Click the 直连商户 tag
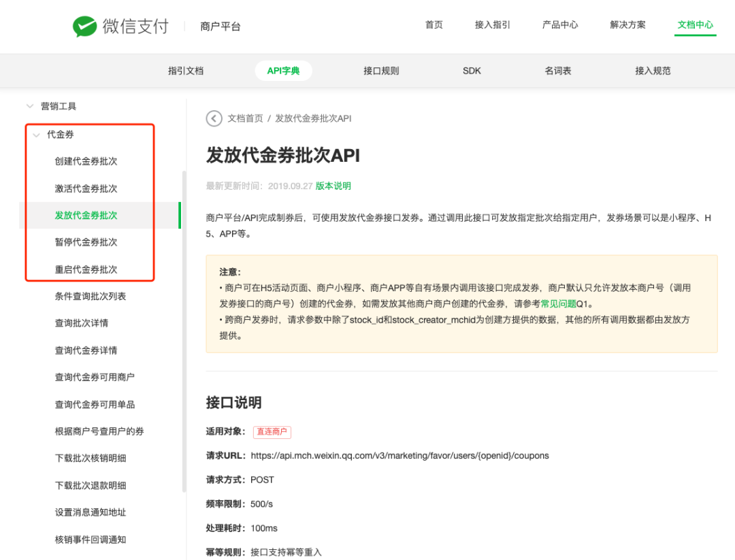Image resolution: width=735 pixels, height=560 pixels. point(272,431)
